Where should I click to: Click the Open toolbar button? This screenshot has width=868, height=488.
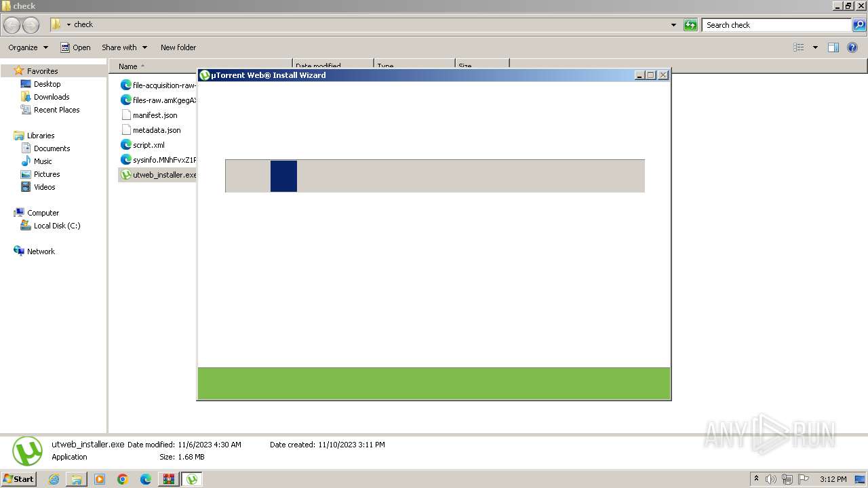[75, 47]
